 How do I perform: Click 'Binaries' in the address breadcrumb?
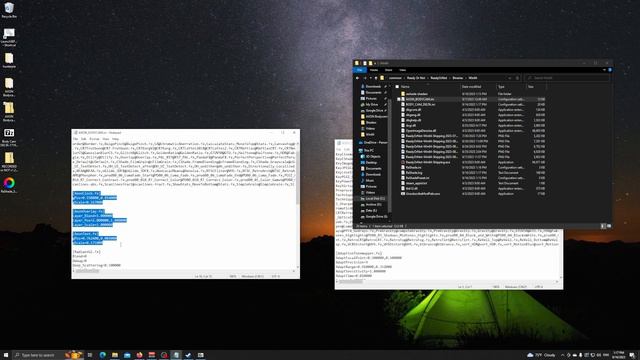(x=458, y=78)
